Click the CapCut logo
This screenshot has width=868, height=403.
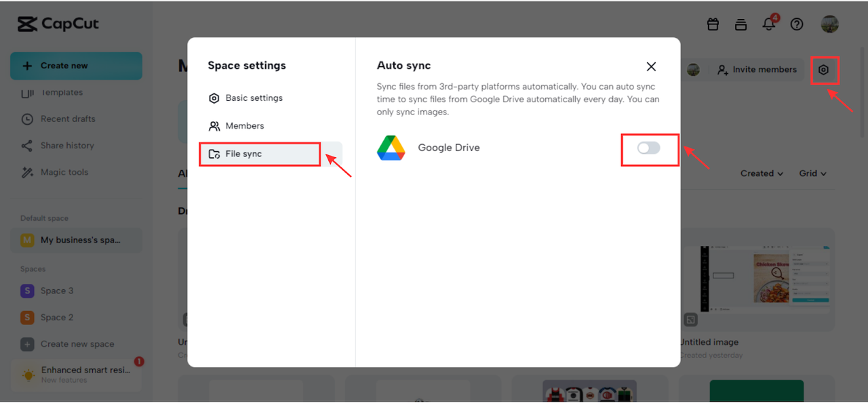click(x=58, y=24)
